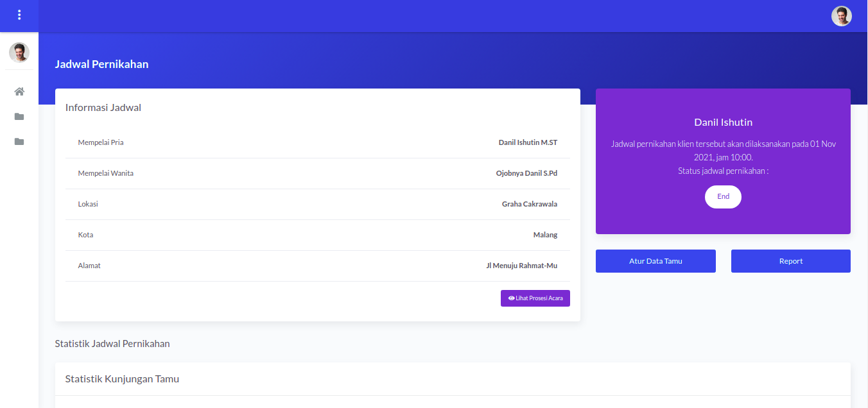Click Danil Ishutin title in purple card
Viewport: 868px width, 408px height.
[x=723, y=123]
